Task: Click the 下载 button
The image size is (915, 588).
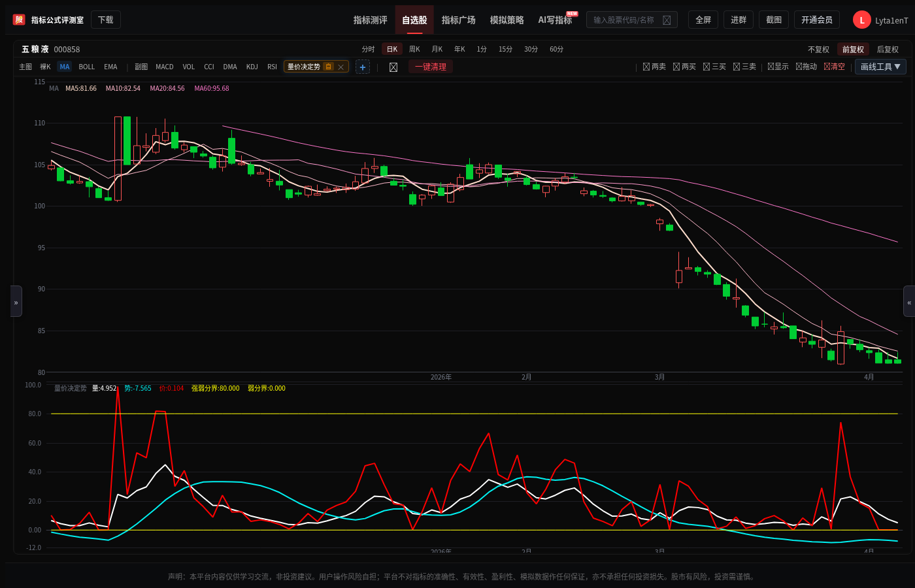Action: 106,20
